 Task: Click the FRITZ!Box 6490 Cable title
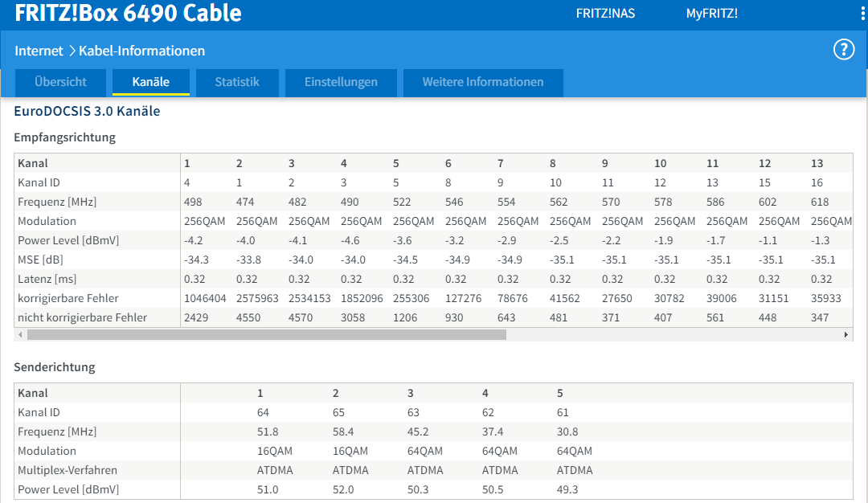click(x=128, y=14)
